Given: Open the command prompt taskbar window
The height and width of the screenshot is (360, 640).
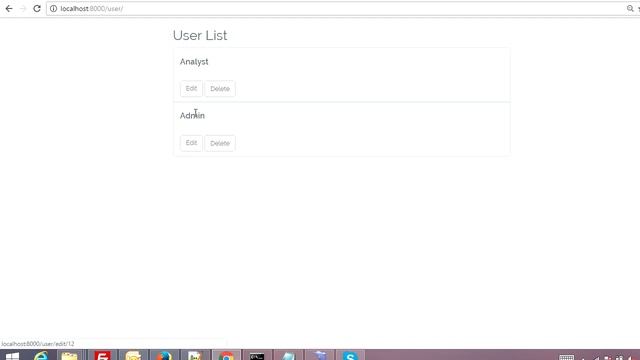Looking at the screenshot, I should (x=257, y=356).
